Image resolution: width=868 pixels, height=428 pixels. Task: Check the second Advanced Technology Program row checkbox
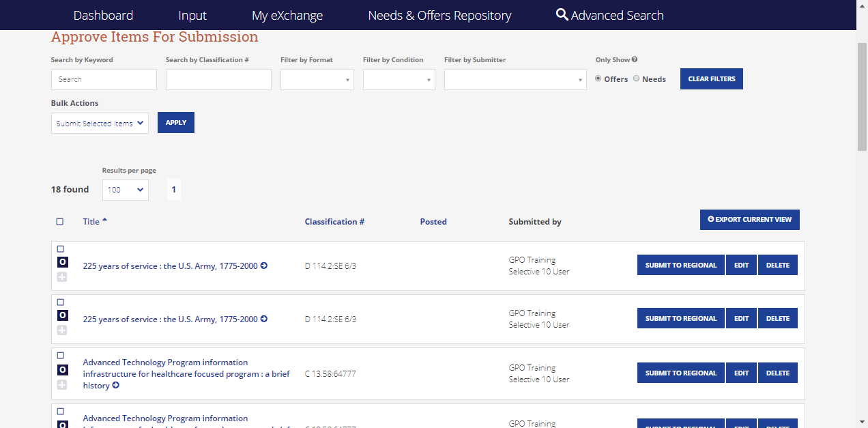[61, 412]
